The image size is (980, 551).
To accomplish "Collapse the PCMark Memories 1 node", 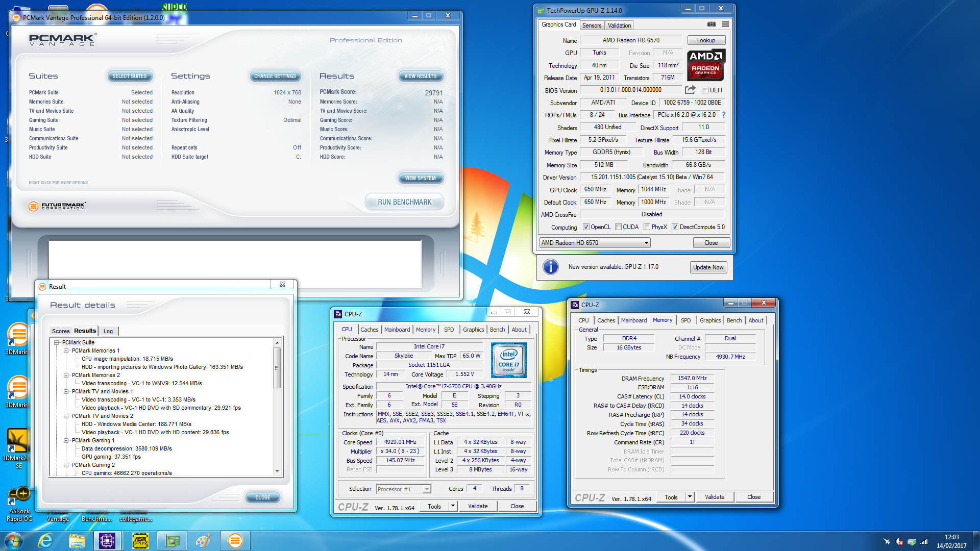I will pos(66,351).
